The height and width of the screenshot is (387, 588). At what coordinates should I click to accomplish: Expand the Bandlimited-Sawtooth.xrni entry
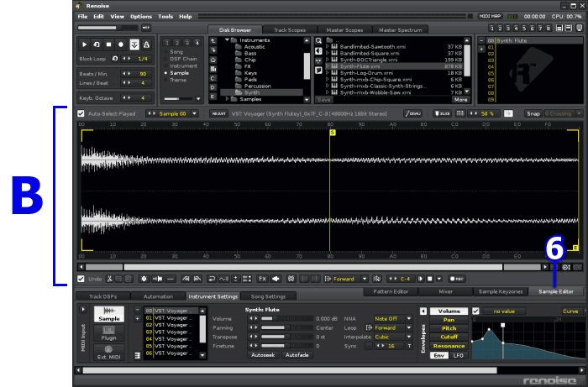(x=328, y=46)
